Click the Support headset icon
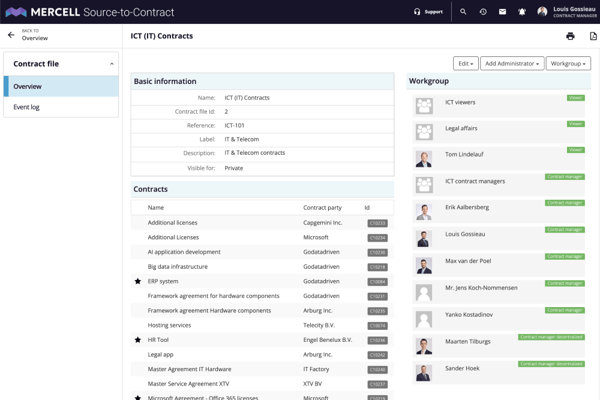 pos(417,12)
